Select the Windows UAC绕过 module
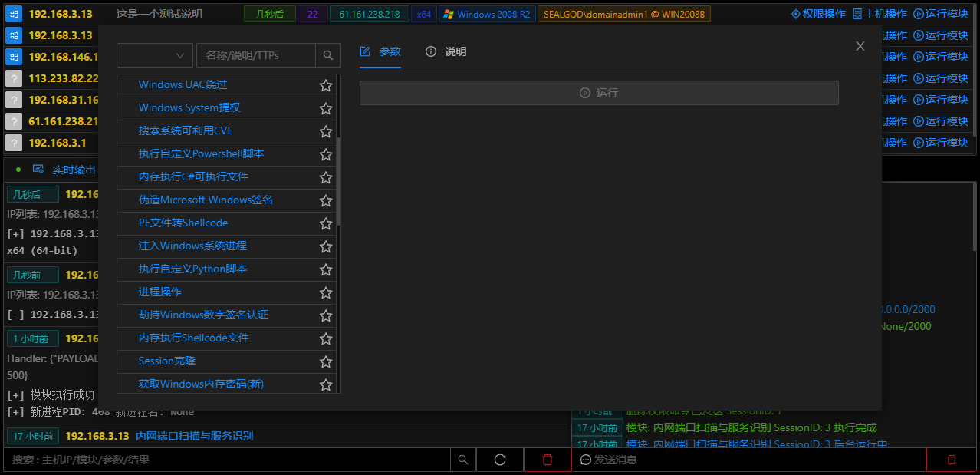 (183, 85)
